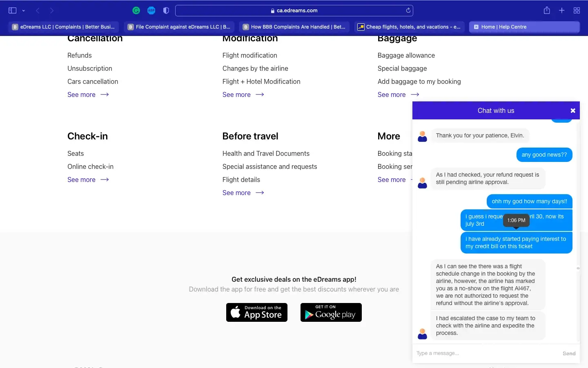
Task: Click the 'still pending airline approval' message
Action: (x=488, y=178)
